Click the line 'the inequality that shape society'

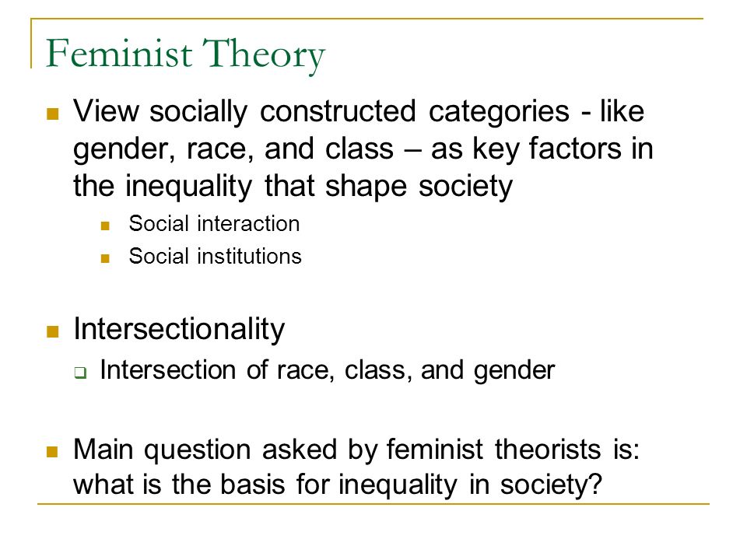pos(293,186)
